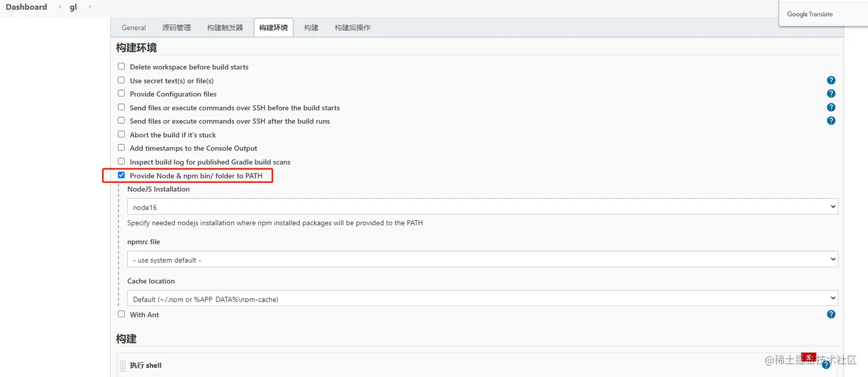Open help for Provide Configuration files
The width and height of the screenshot is (868, 377).
coord(831,94)
